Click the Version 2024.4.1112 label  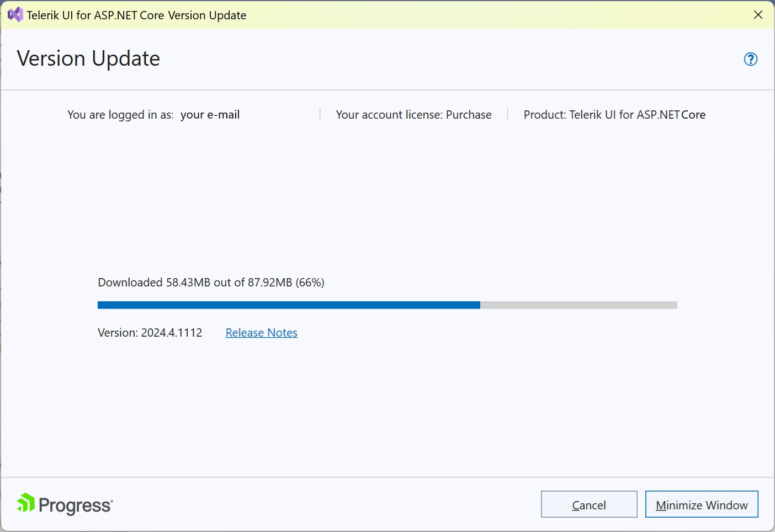click(x=150, y=332)
